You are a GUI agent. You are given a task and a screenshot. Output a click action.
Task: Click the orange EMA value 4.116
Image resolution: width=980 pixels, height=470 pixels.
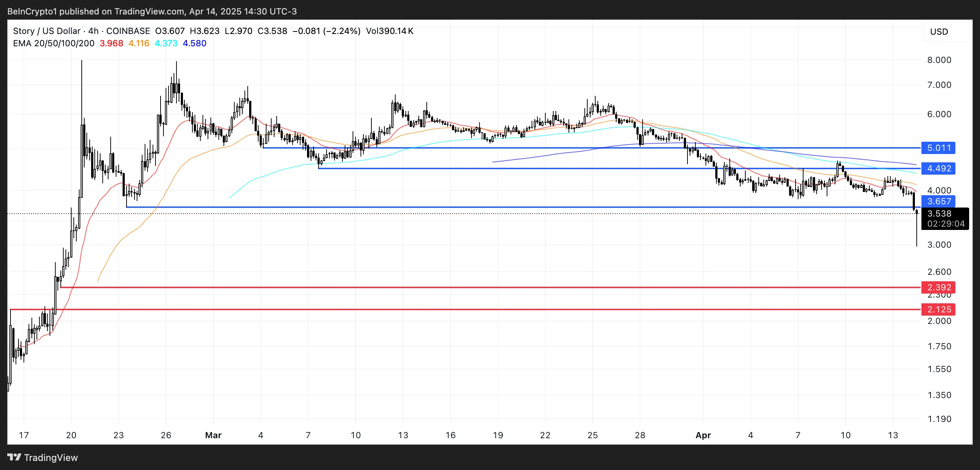pyautogui.click(x=139, y=43)
